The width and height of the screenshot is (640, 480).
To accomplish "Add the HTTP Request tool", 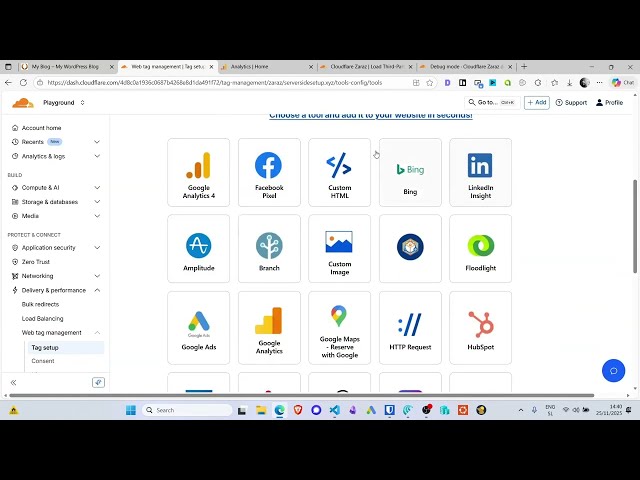I will (x=410, y=328).
